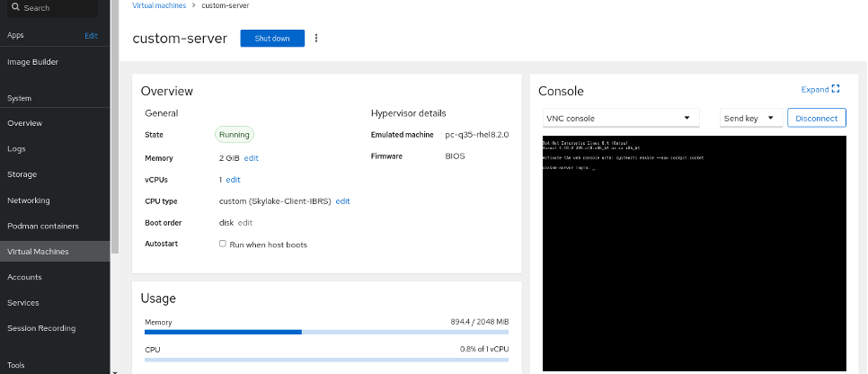Open the kebab actions menu beside Shut down
This screenshot has height=374, width=868.
tap(316, 39)
